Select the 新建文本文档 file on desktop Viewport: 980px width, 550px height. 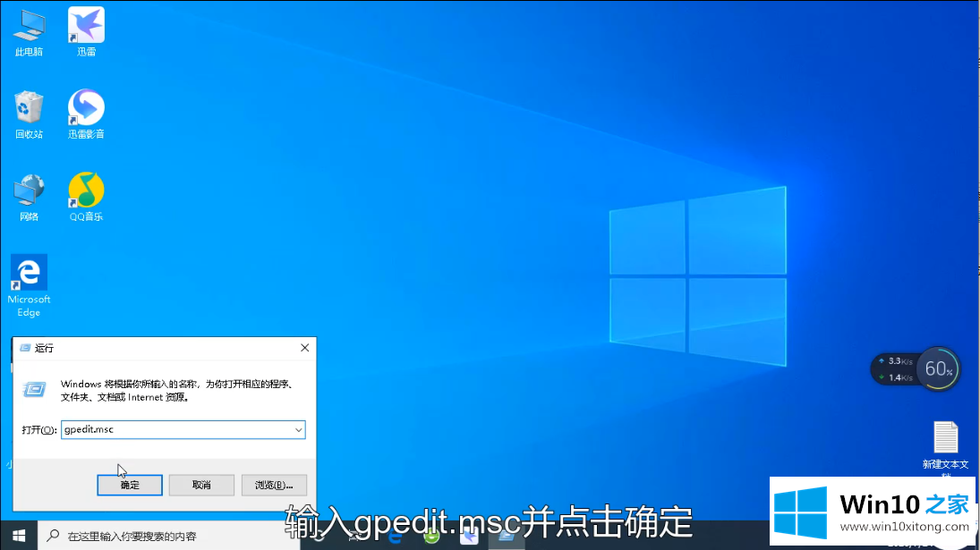pyautogui.click(x=946, y=448)
